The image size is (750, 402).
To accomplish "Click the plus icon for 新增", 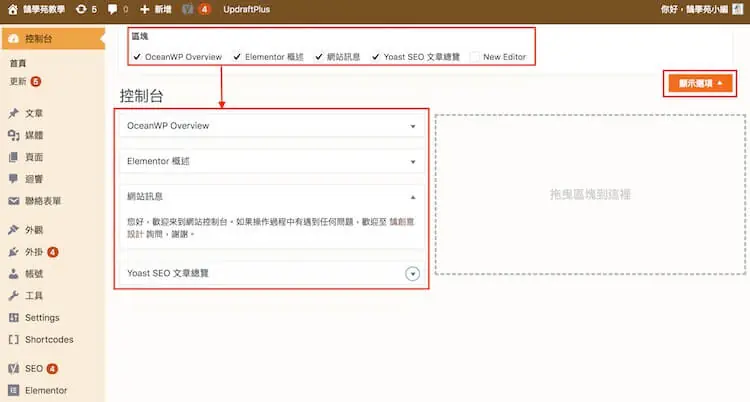I will [144, 9].
